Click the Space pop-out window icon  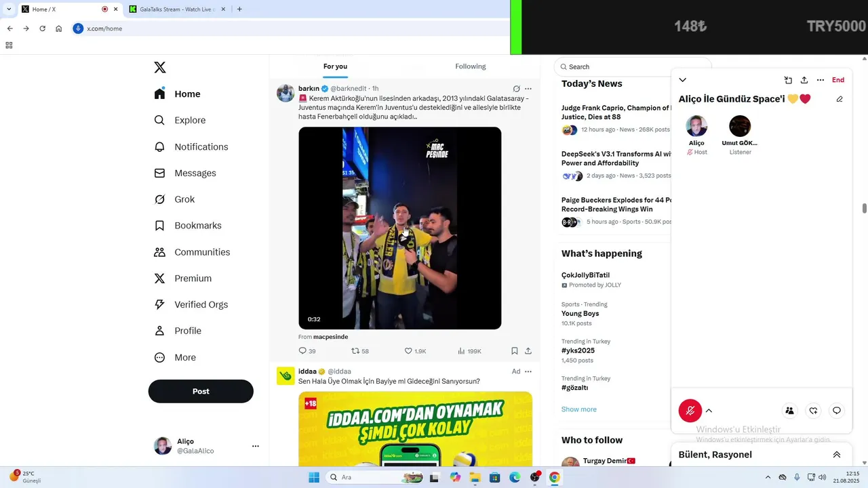point(788,80)
